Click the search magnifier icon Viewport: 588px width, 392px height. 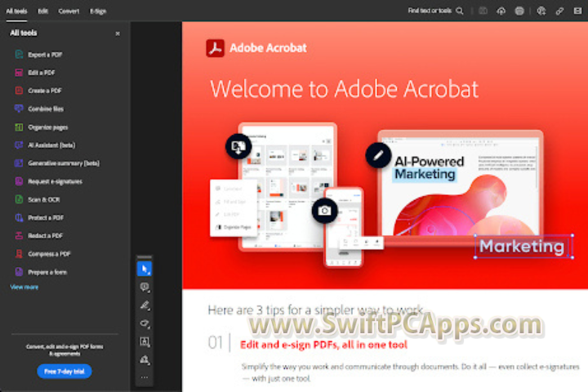(459, 11)
